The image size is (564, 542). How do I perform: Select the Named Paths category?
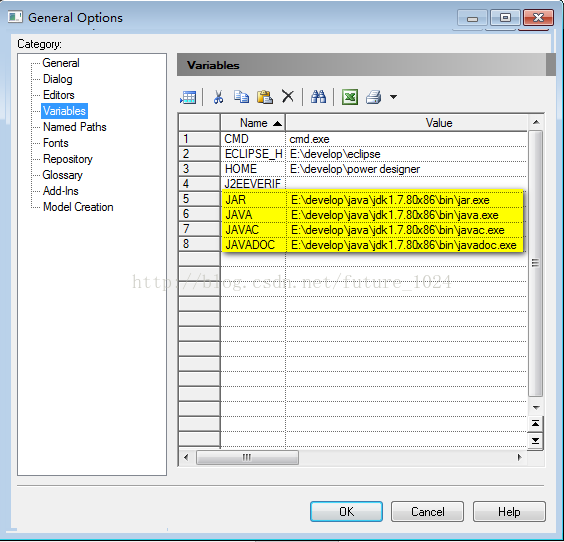click(x=75, y=127)
